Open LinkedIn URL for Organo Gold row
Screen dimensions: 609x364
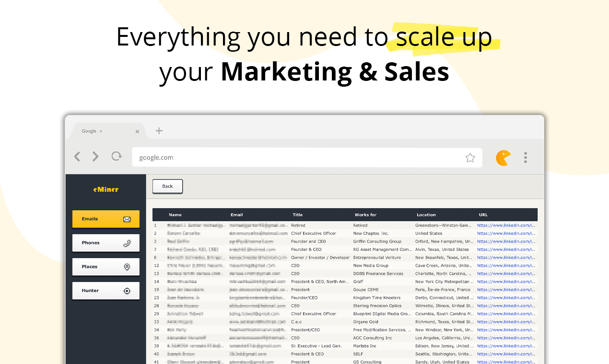click(x=506, y=322)
